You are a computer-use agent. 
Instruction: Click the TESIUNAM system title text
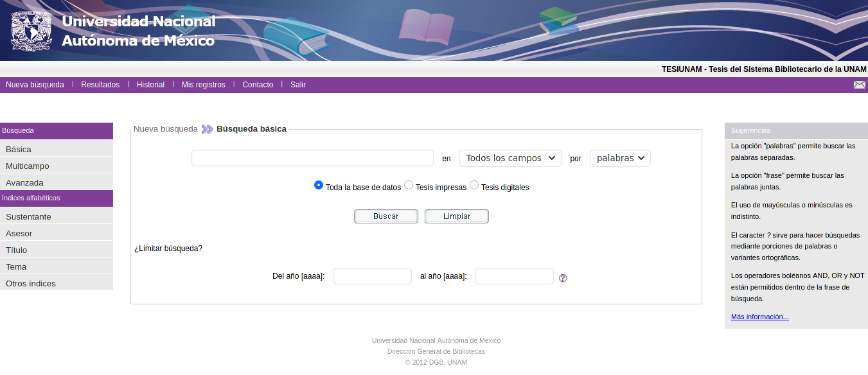pyautogui.click(x=764, y=69)
